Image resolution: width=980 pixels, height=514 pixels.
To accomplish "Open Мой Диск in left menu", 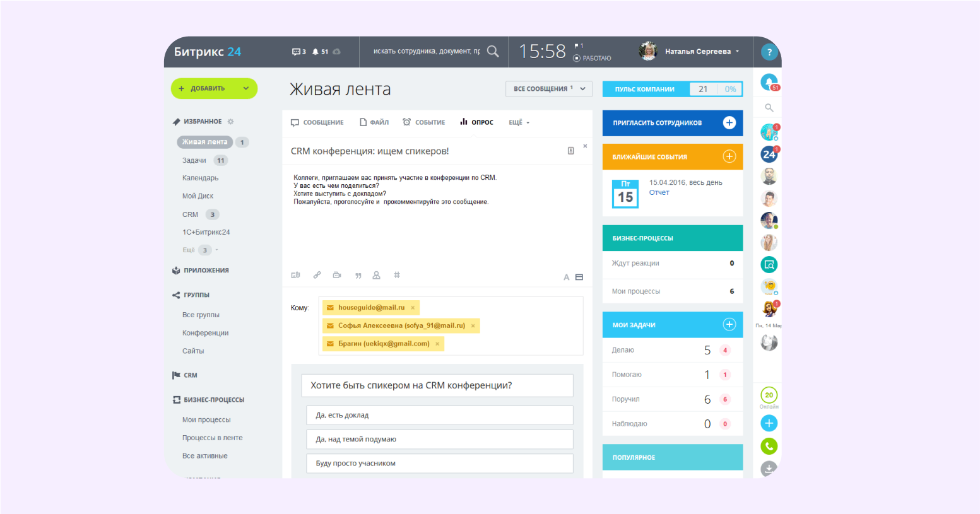I will (x=198, y=196).
